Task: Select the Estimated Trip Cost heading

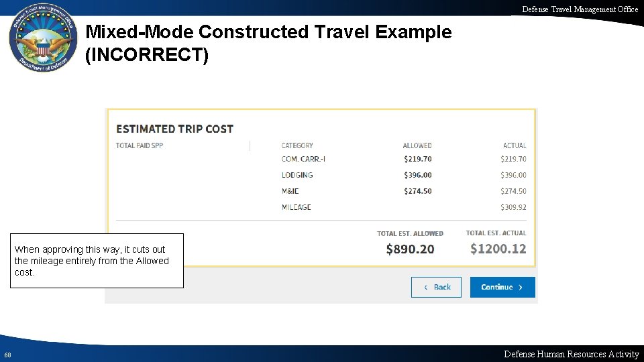Action: (x=174, y=129)
